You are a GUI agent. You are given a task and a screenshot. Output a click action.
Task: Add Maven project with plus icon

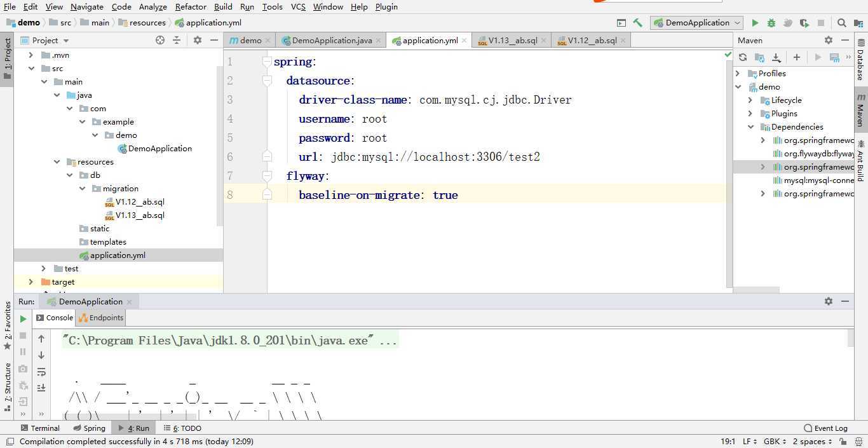(x=797, y=57)
